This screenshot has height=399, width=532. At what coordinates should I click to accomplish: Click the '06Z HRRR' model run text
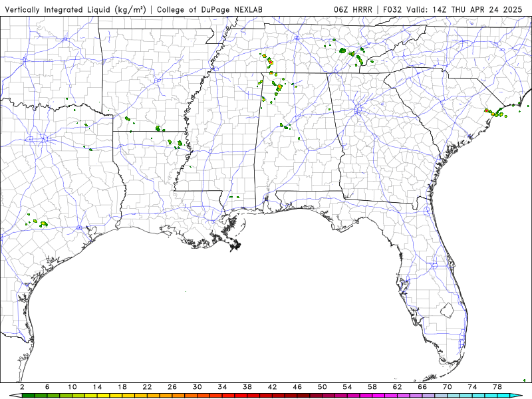pos(353,10)
